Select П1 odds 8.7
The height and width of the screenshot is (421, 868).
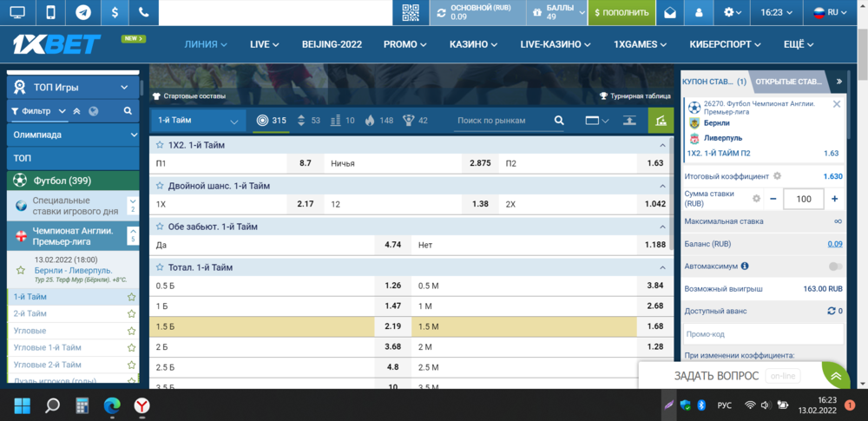(x=305, y=163)
